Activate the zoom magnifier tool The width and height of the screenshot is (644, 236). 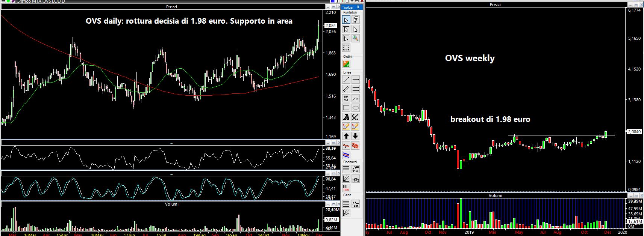point(355,38)
